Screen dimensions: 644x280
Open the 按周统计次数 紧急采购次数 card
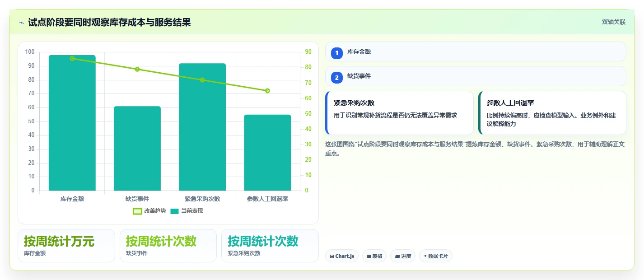coord(270,246)
